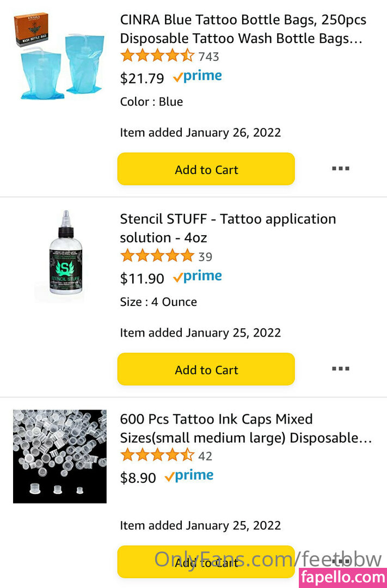
Task: Click Prime badge next to $8.90
Action: coord(189,476)
